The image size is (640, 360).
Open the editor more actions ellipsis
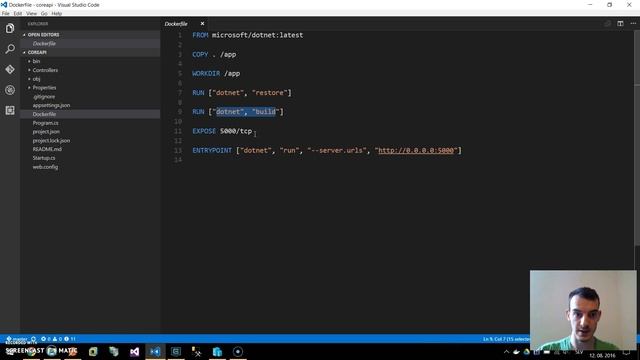[x=633, y=24]
